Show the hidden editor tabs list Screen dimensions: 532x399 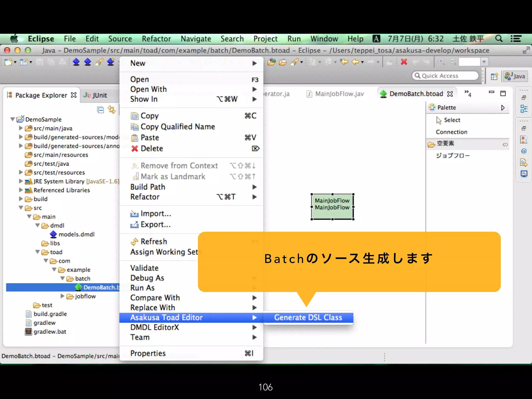pyautogui.click(x=468, y=94)
